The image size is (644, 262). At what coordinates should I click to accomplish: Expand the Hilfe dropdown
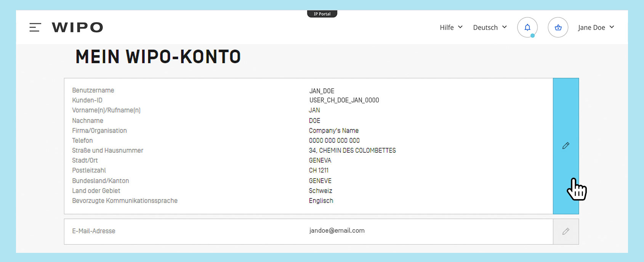[451, 27]
